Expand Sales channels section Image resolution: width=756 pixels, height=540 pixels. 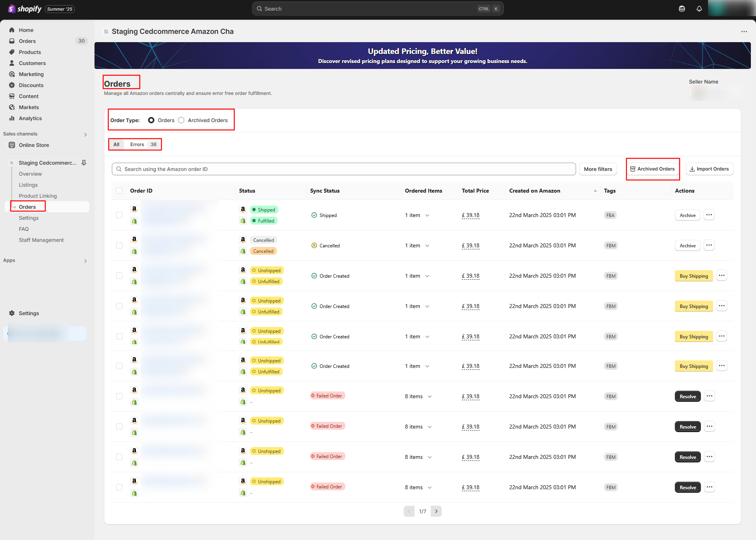85,135
